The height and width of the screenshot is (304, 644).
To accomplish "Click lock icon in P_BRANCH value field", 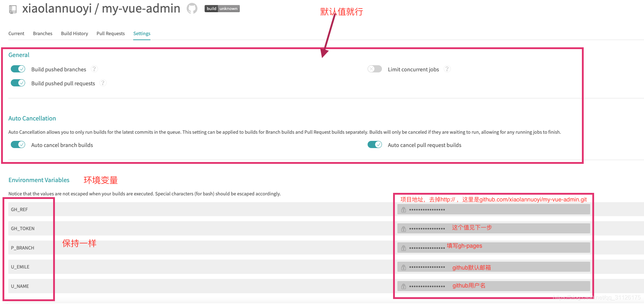I will point(403,248).
